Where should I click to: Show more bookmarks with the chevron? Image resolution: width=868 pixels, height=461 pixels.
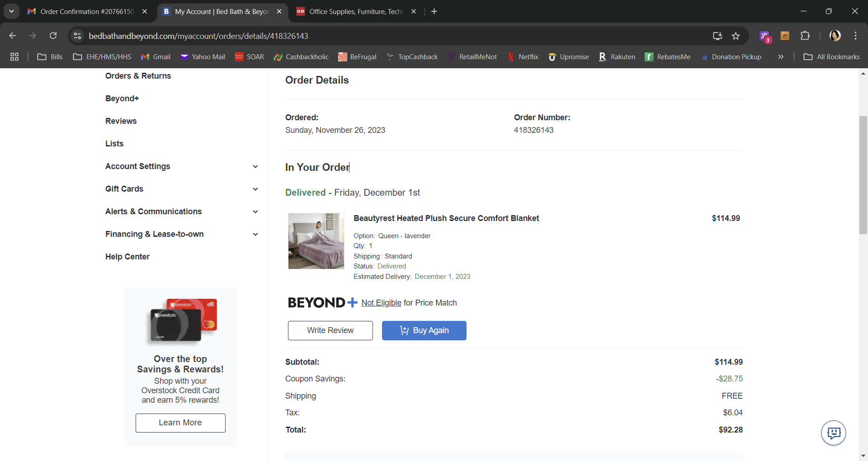(x=781, y=56)
